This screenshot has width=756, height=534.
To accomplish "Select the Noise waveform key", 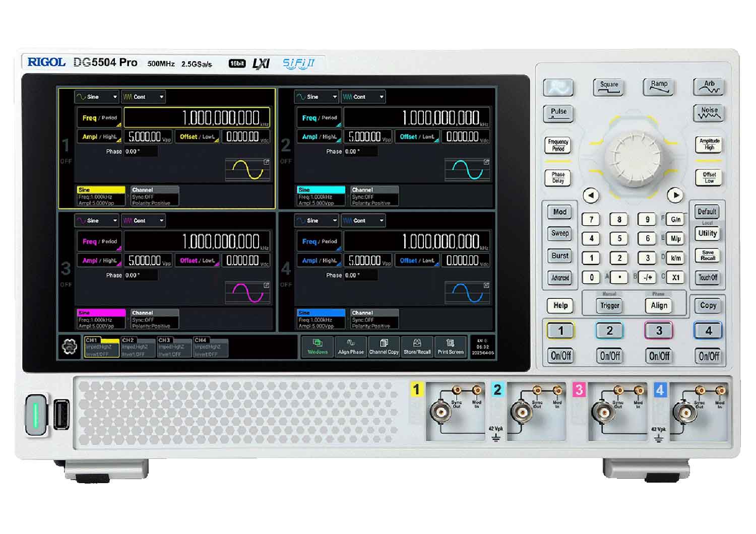I will (709, 113).
